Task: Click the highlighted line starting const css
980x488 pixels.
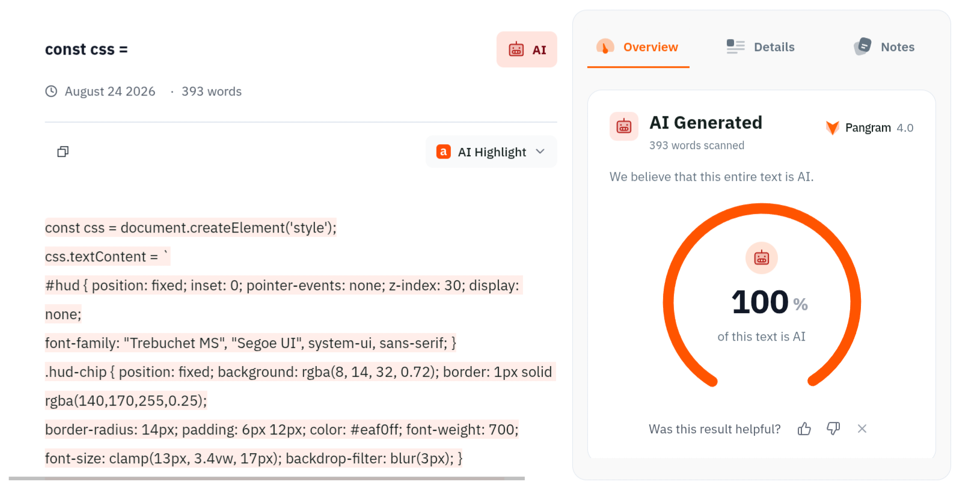Action: (x=191, y=228)
